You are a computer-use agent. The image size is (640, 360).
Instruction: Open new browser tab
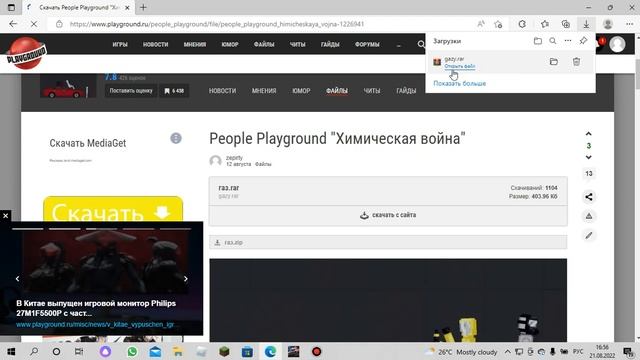[143, 7]
